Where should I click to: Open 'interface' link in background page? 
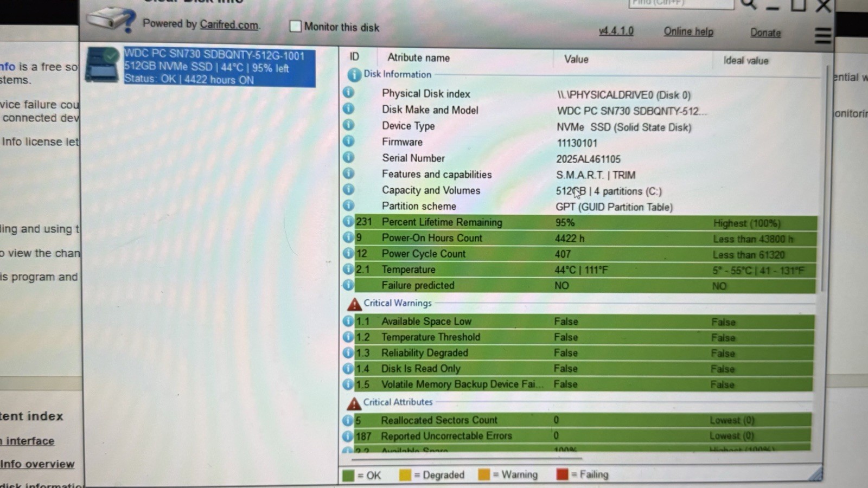[x=27, y=441]
